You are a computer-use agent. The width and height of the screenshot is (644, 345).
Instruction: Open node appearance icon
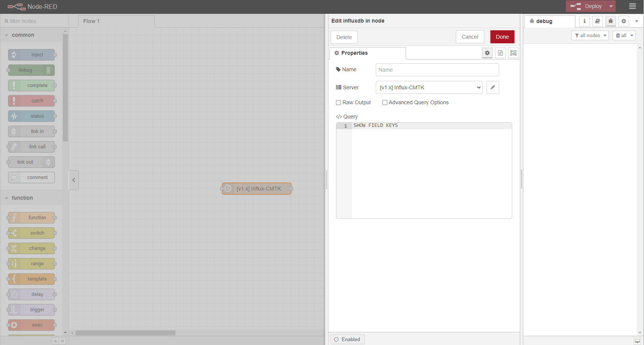(x=513, y=53)
